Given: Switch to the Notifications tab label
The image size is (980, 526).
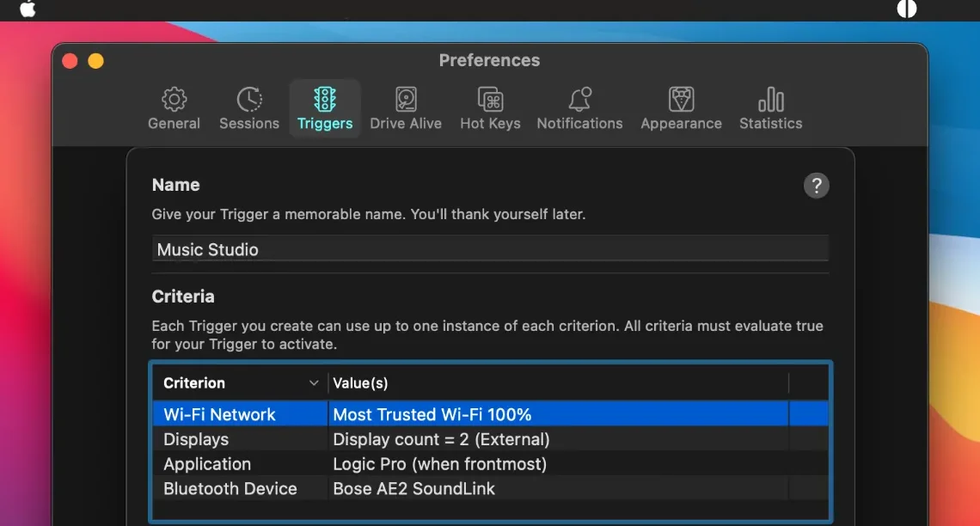Looking at the screenshot, I should coord(579,124).
